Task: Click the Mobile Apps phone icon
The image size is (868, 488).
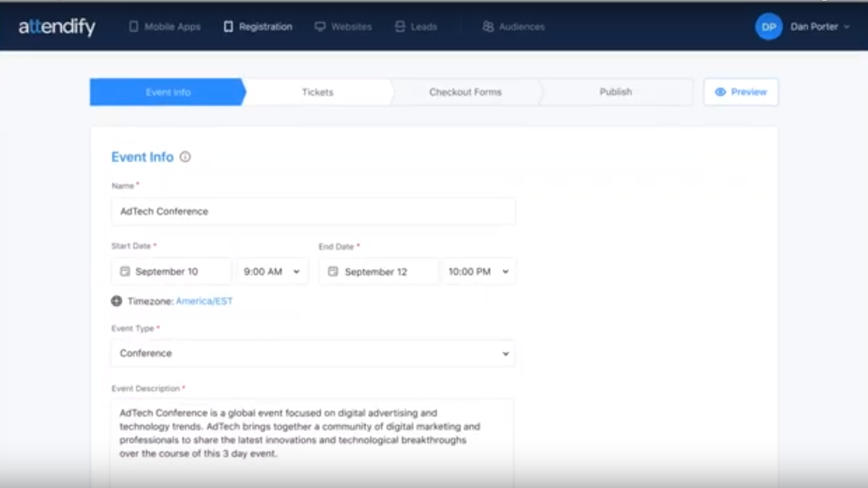Action: [x=134, y=27]
